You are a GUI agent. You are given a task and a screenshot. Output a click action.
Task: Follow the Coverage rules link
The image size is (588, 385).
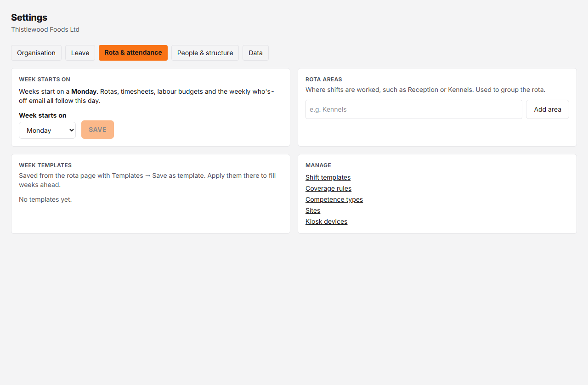(328, 188)
